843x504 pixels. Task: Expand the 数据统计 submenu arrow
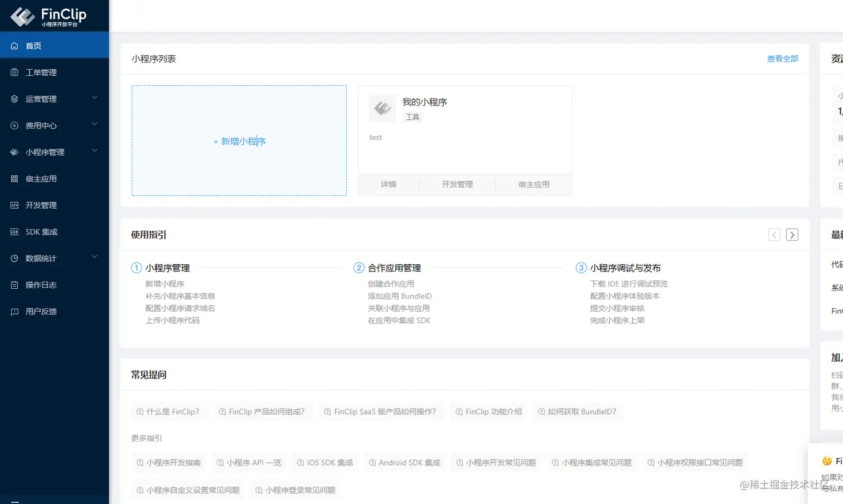point(95,257)
